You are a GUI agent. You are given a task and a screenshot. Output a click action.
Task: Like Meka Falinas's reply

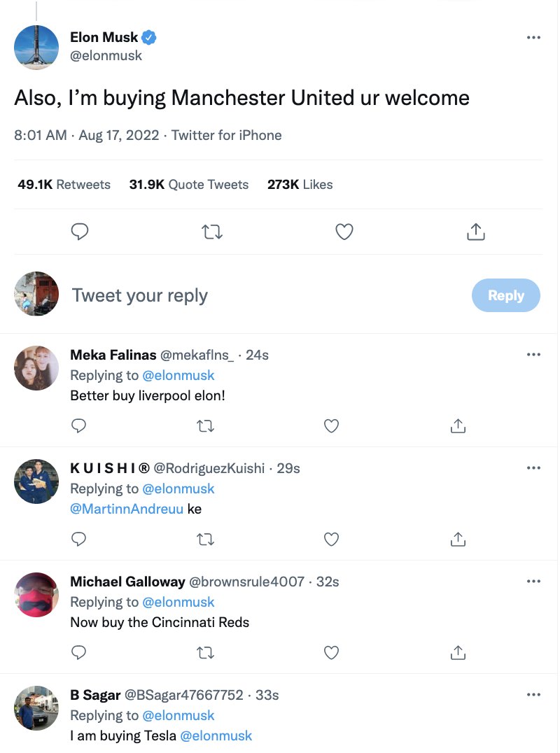point(332,425)
